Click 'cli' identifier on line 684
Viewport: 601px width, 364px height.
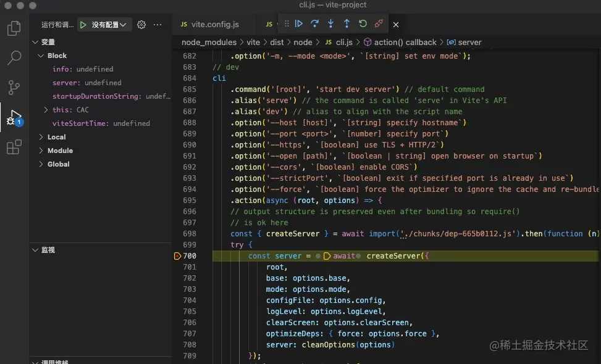click(x=219, y=78)
